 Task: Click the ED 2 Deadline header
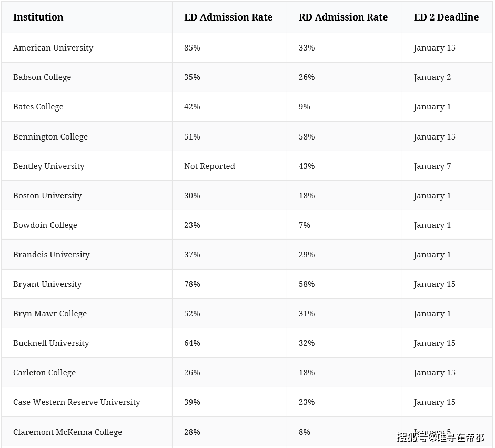tap(446, 17)
